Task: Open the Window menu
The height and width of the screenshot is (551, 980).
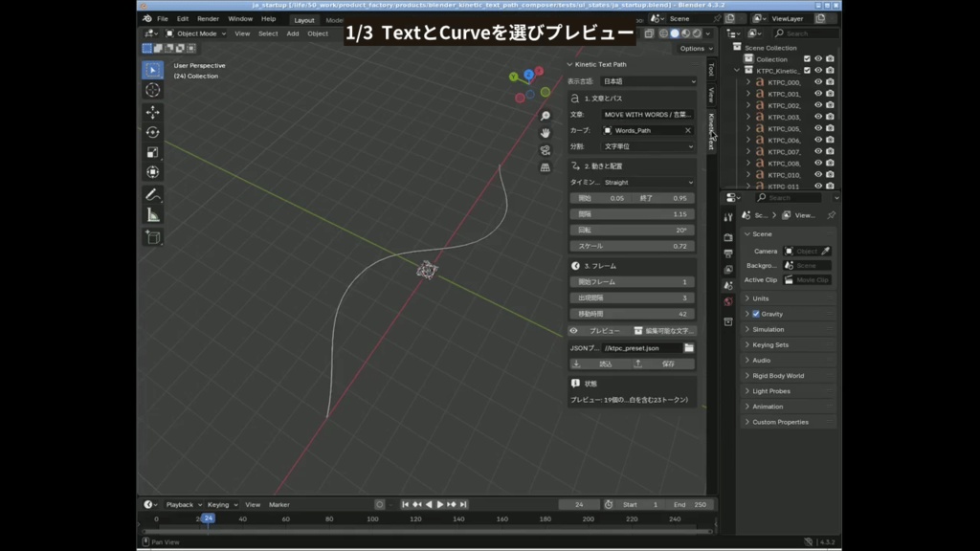Action: (240, 19)
